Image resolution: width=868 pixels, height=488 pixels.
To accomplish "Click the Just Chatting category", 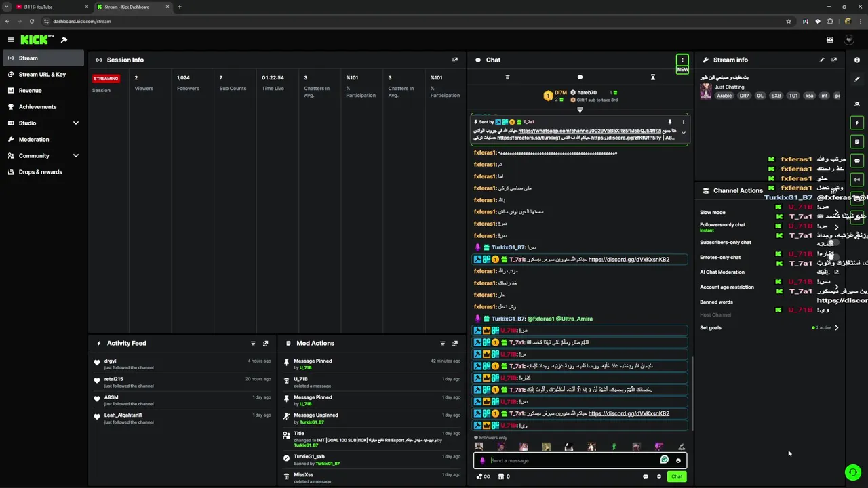I will point(729,87).
